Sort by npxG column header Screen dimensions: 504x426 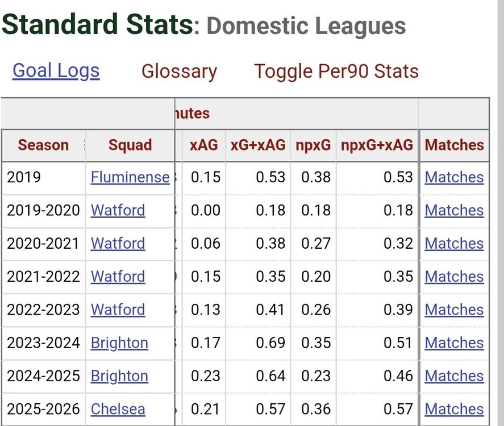314,145
